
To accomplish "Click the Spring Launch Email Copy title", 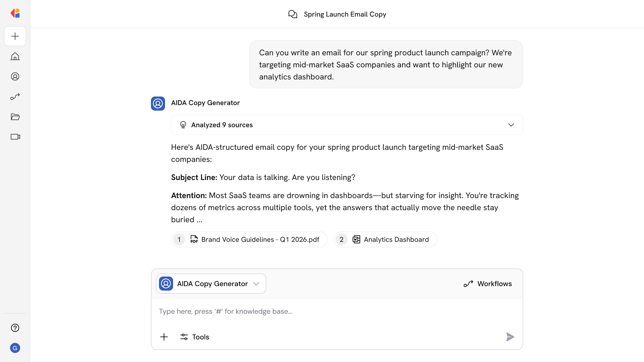I will tap(344, 14).
